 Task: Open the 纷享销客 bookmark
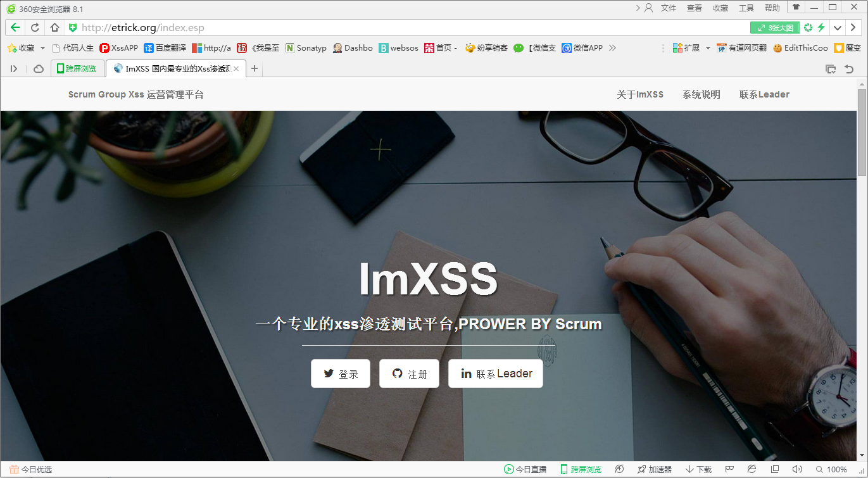486,47
